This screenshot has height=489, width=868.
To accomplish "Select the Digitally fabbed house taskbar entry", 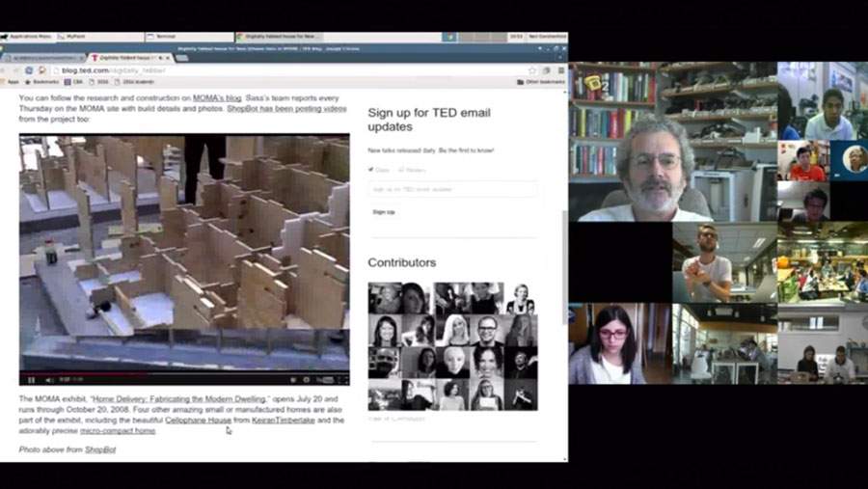I will point(280,37).
